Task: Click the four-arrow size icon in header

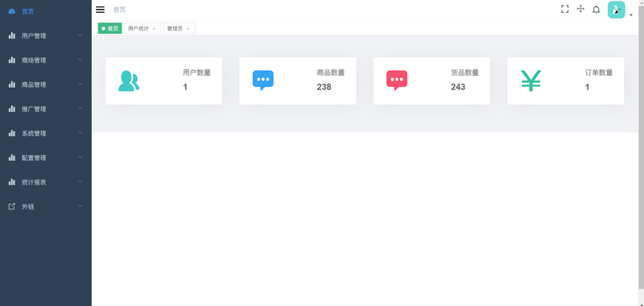Action: tap(580, 9)
